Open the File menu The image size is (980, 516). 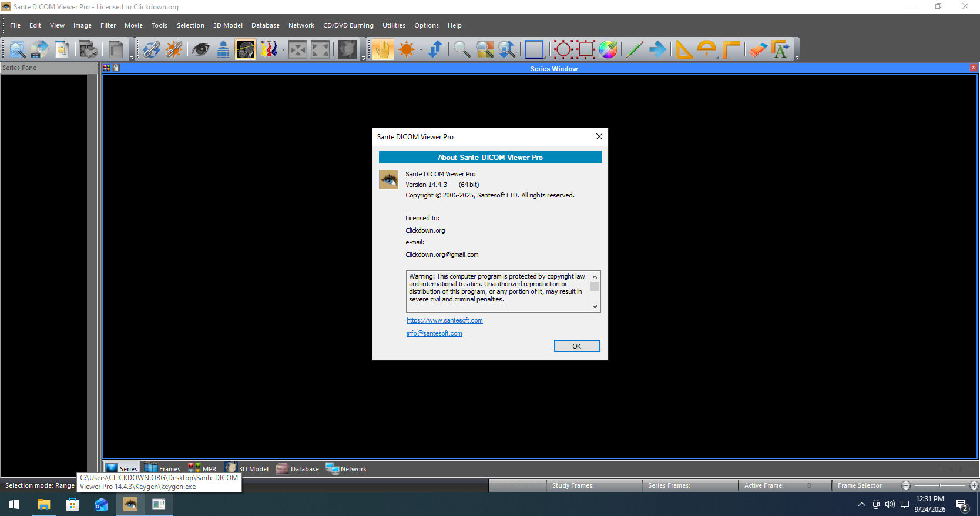(x=15, y=25)
